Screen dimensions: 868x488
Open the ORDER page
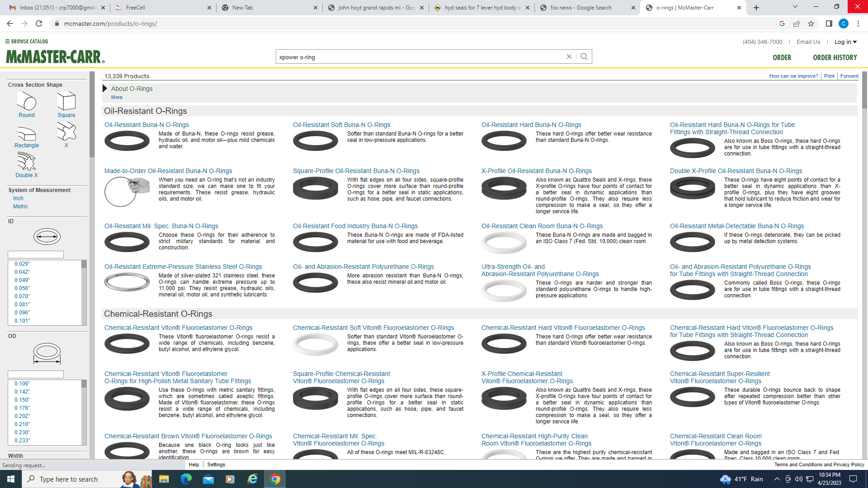pos(782,57)
